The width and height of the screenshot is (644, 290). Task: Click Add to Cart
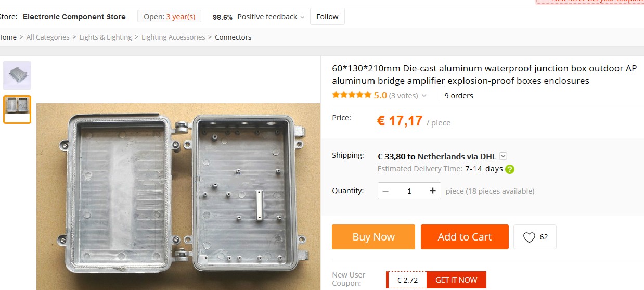click(x=465, y=237)
